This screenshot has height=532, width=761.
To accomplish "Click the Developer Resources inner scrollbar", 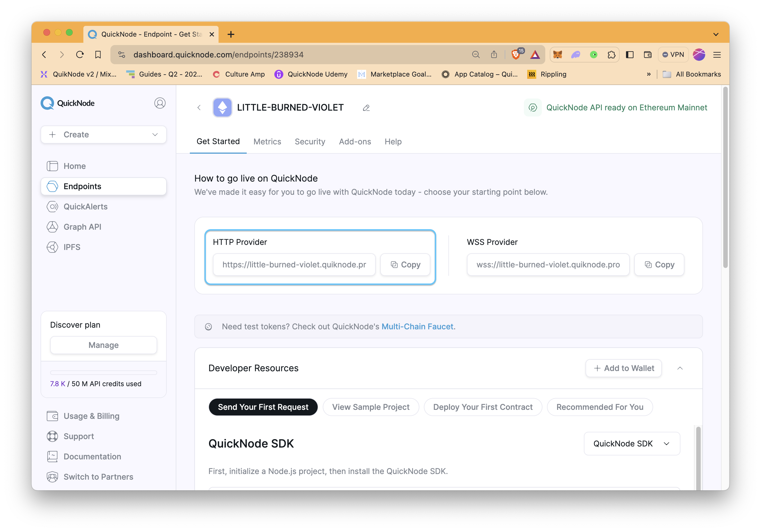I will pyautogui.click(x=698, y=459).
